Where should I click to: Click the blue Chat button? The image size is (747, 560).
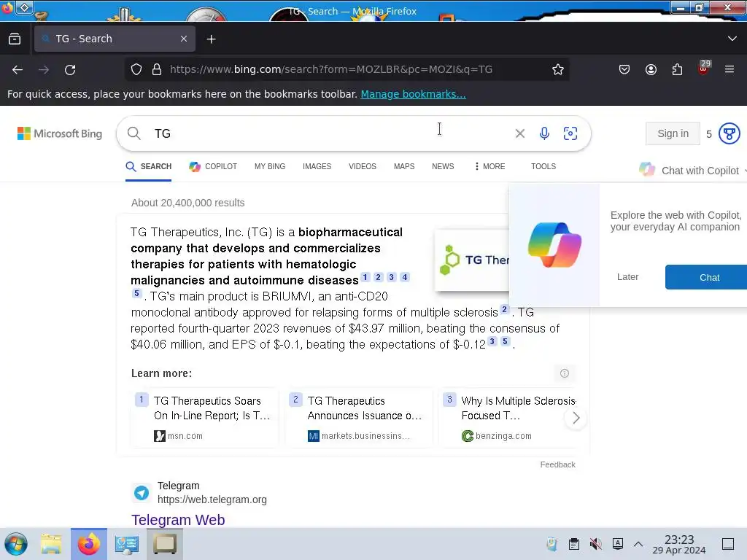[x=706, y=277]
